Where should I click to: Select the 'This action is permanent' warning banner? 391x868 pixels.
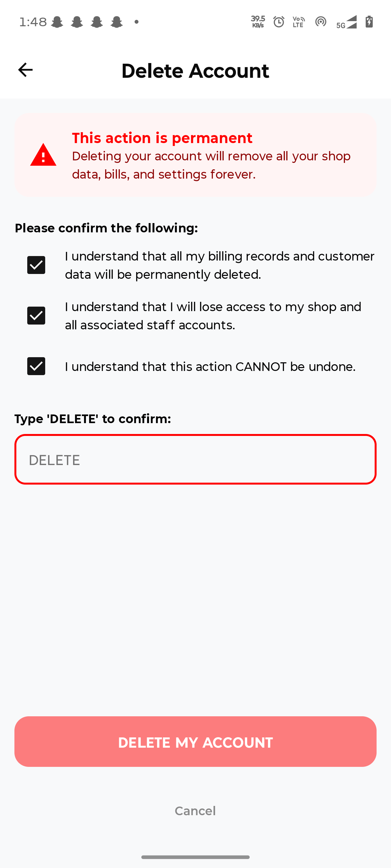[x=195, y=154]
